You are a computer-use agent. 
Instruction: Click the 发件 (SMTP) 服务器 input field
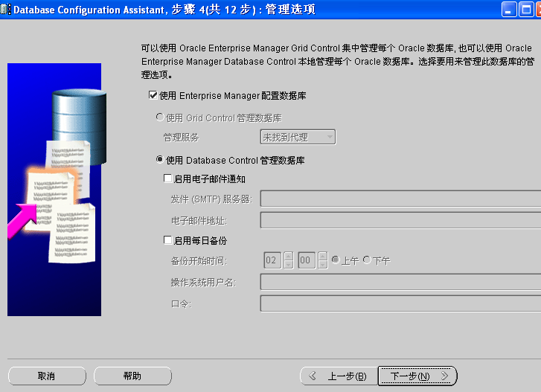(400, 199)
